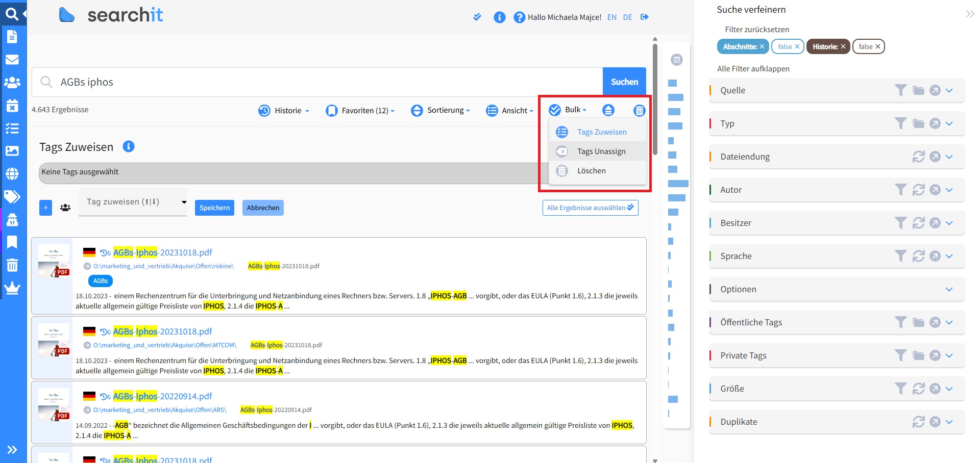
Task: Click the tags icon in left sidebar
Action: pos(12,196)
